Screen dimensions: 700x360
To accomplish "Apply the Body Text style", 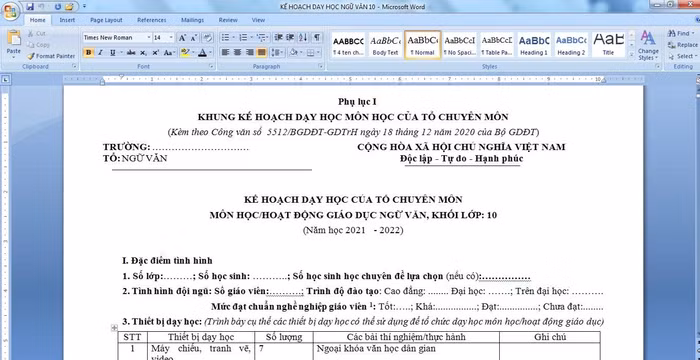I will [x=385, y=45].
